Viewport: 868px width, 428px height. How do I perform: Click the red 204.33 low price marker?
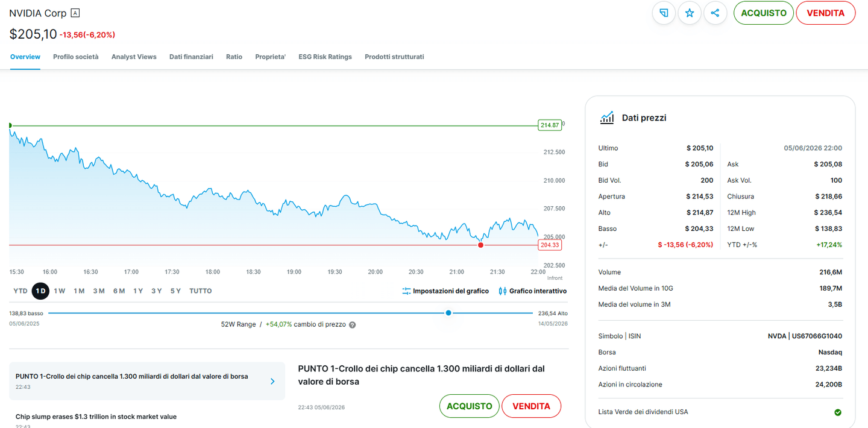point(550,245)
